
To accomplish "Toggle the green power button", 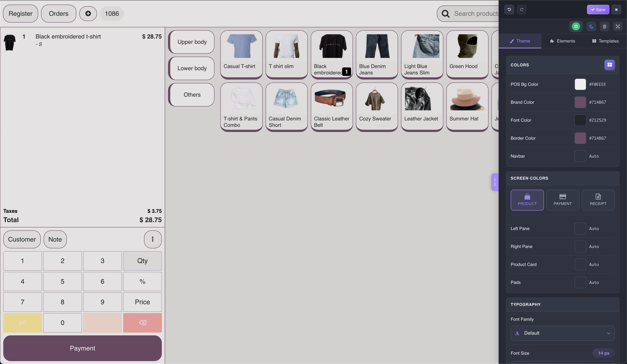I will coord(576,26).
